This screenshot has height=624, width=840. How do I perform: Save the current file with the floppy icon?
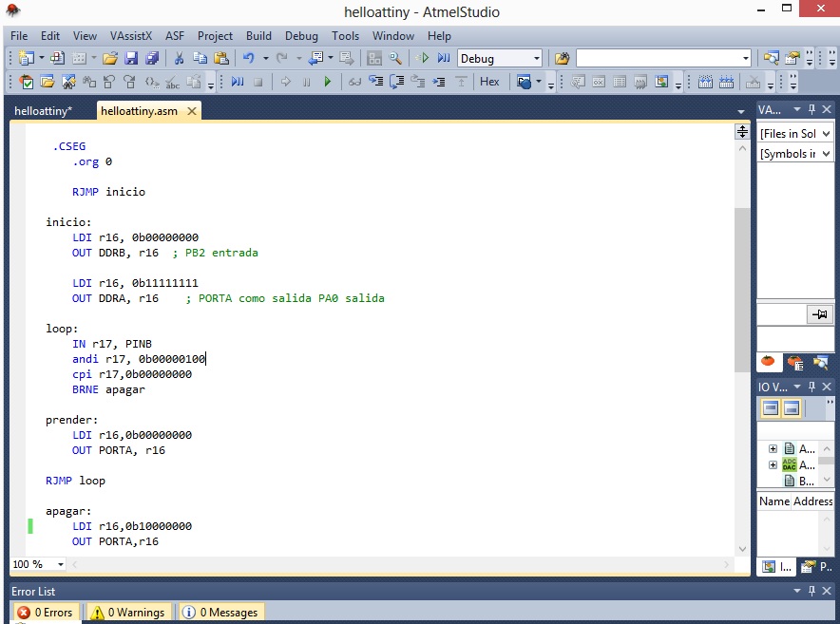pyautogui.click(x=131, y=58)
